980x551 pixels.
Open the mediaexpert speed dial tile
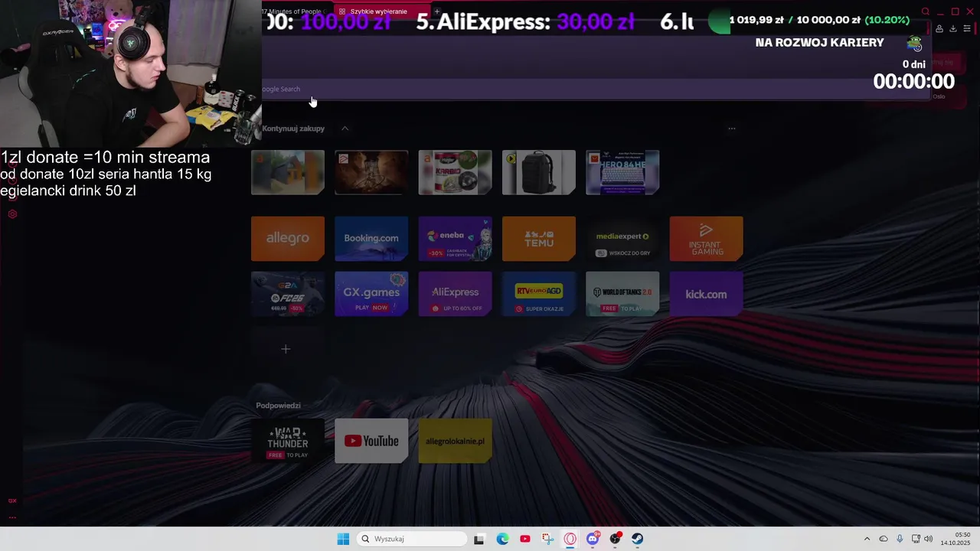pyautogui.click(x=622, y=239)
